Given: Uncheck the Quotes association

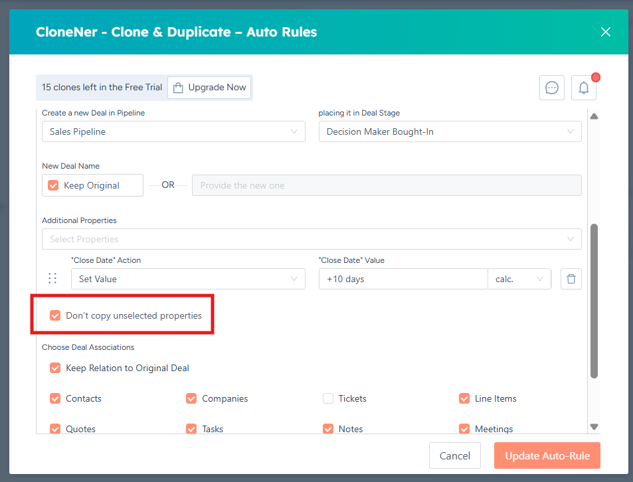Looking at the screenshot, I should pyautogui.click(x=55, y=429).
